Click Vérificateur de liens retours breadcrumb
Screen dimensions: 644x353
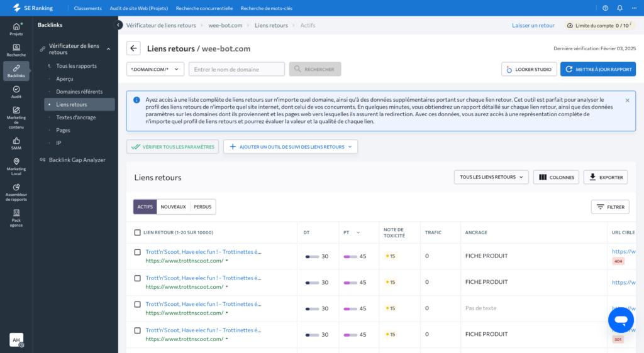point(161,25)
